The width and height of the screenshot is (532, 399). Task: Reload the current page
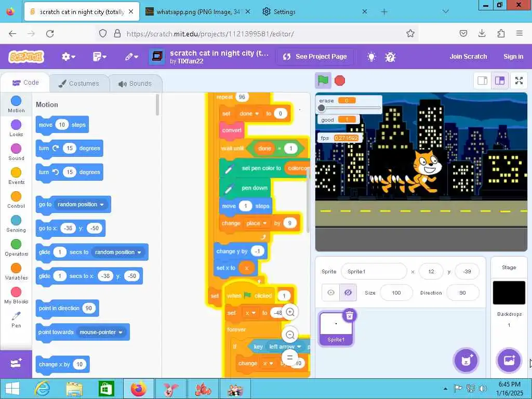[50, 33]
